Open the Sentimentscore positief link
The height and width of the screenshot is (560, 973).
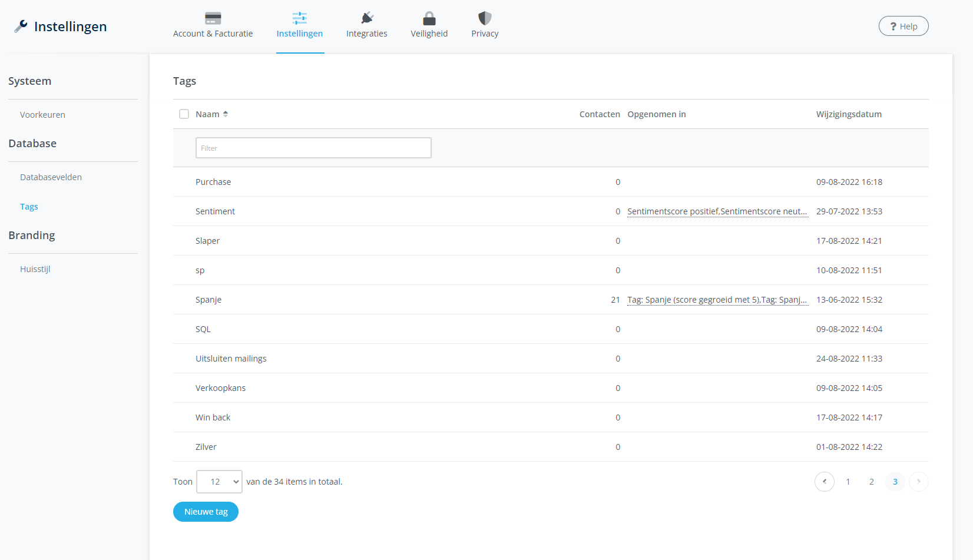(717, 211)
